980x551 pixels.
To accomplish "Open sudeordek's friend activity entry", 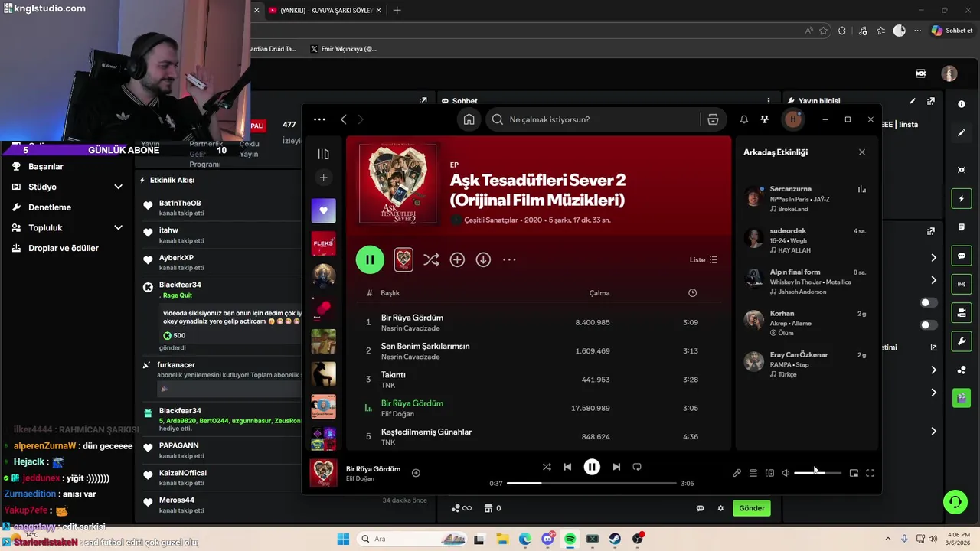I will coord(806,240).
